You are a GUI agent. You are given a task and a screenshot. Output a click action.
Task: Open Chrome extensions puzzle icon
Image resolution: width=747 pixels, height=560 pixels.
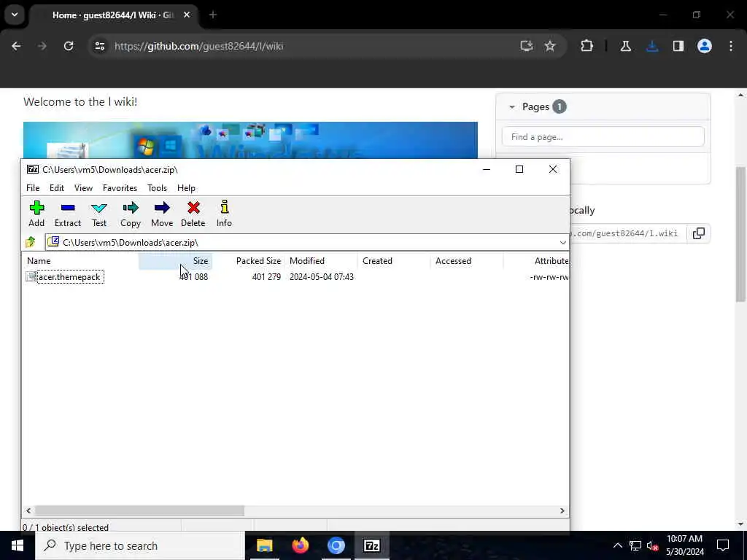tap(587, 46)
